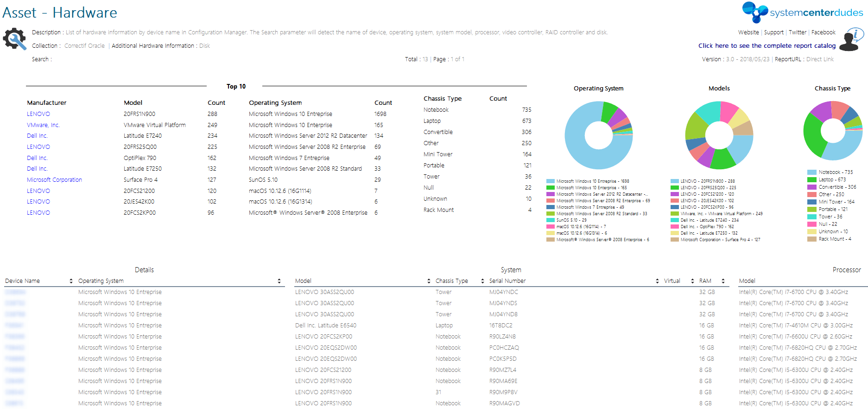Click the Correctif Oracle collection value
868x409 pixels.
coord(84,46)
